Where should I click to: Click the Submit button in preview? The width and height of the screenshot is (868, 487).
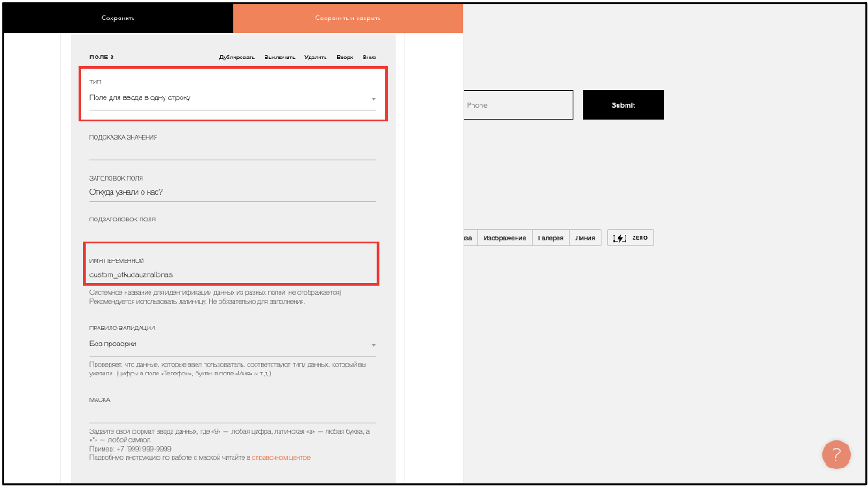tap(623, 105)
